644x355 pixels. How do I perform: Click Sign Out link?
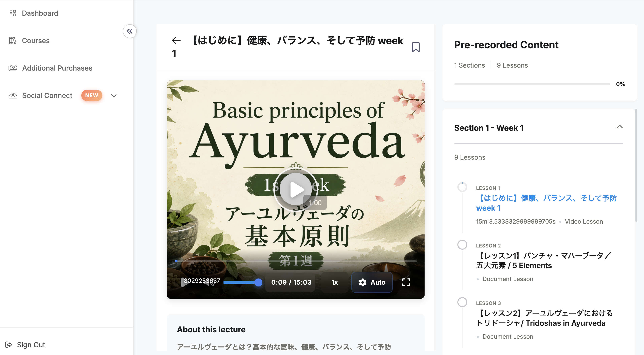31,345
